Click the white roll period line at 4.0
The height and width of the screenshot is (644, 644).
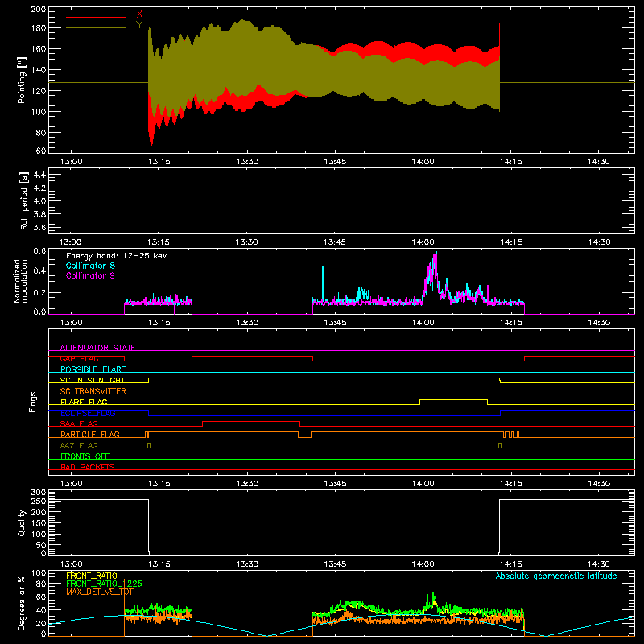point(341,200)
